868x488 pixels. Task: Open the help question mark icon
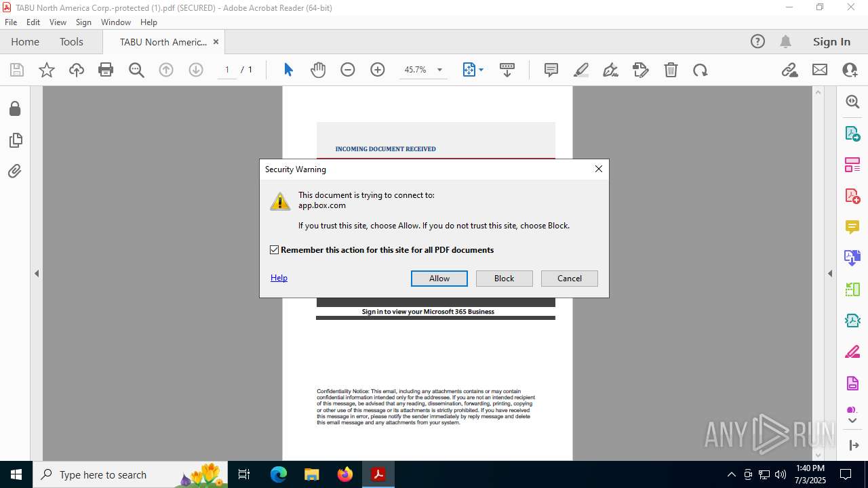(x=757, y=41)
